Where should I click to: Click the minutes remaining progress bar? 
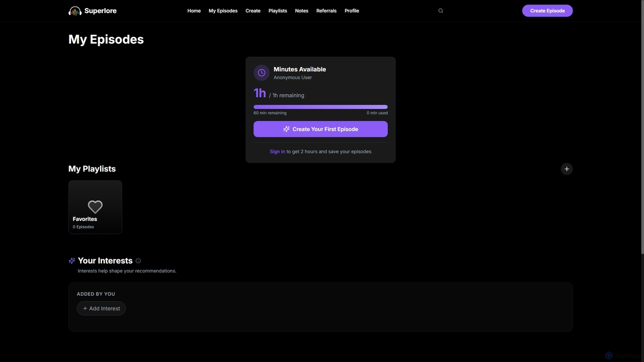click(x=320, y=107)
